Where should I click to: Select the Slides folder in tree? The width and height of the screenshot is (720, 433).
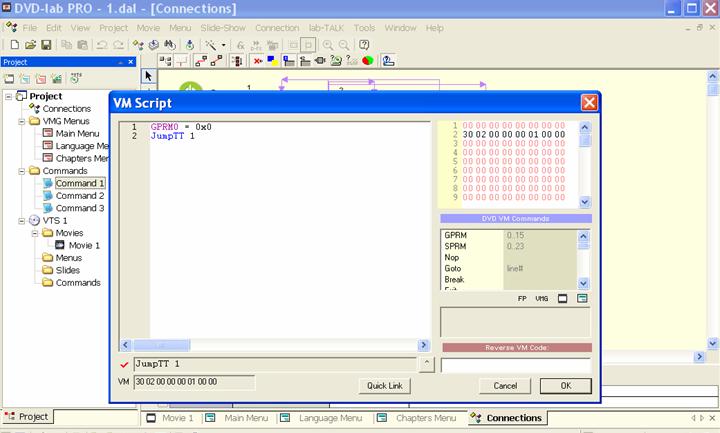click(x=68, y=270)
